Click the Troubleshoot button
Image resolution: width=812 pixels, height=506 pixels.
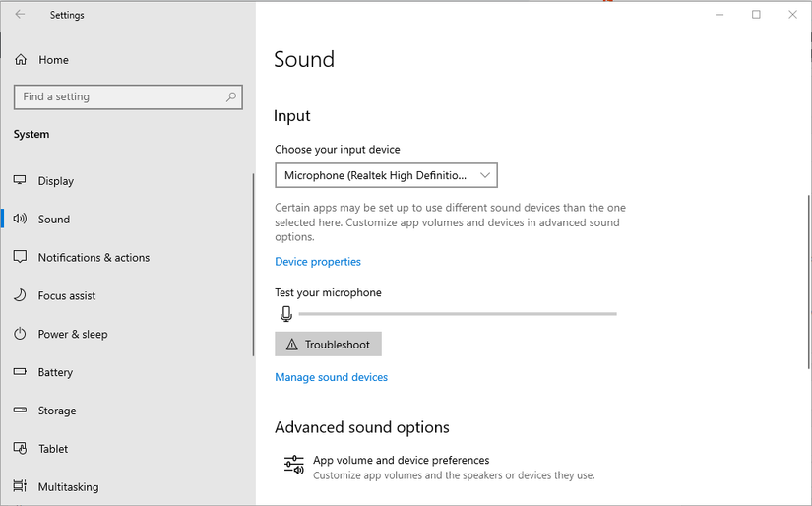[x=328, y=344]
